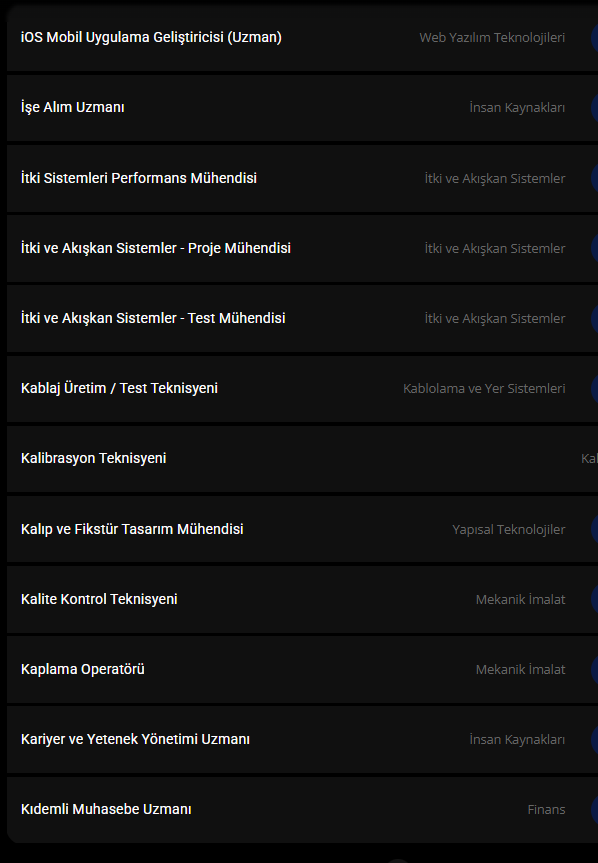This screenshot has width=598, height=863.
Task: Click the Finans department label
Action: (546, 809)
